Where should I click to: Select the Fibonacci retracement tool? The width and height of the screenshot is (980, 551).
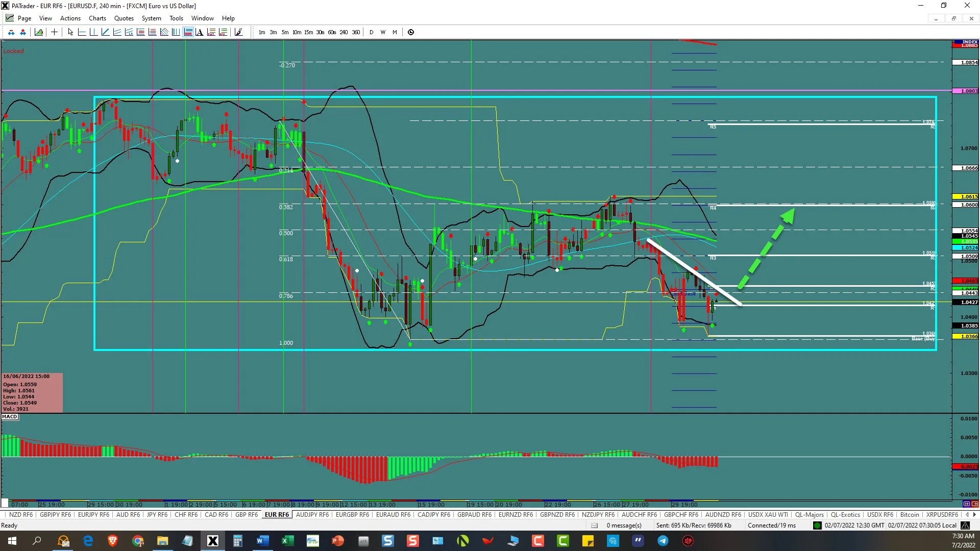click(140, 32)
